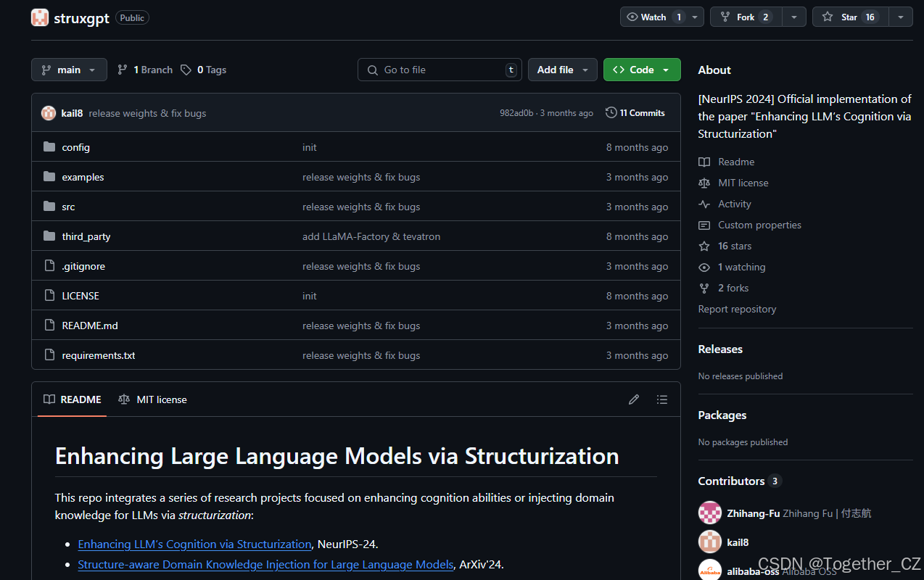Switch to the README tab
This screenshot has height=580, width=924.
point(72,399)
